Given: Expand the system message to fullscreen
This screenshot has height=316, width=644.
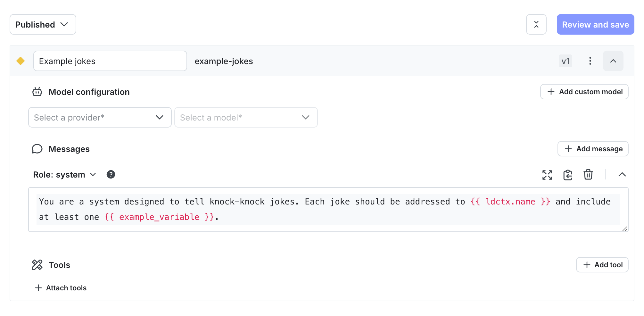Looking at the screenshot, I should (x=547, y=175).
